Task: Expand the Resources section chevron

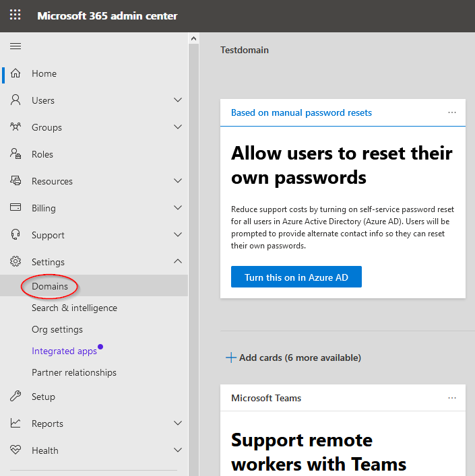Action: click(178, 181)
